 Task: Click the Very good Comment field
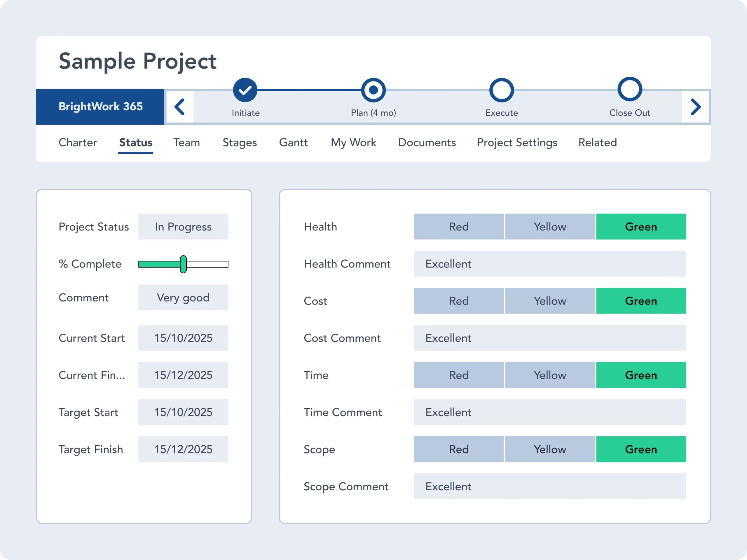pyautogui.click(x=183, y=297)
